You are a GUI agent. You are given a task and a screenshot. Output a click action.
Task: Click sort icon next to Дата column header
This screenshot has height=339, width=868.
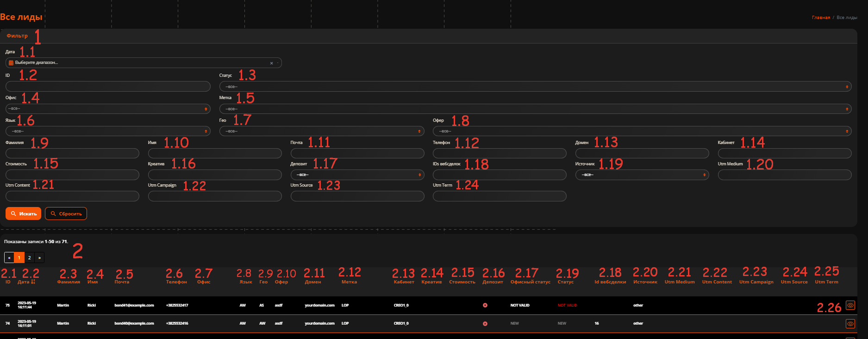click(33, 282)
